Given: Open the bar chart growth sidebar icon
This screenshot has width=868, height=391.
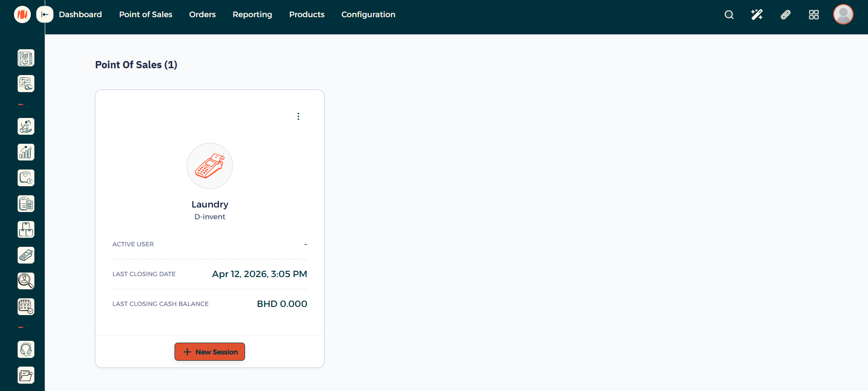Looking at the screenshot, I should tap(26, 152).
